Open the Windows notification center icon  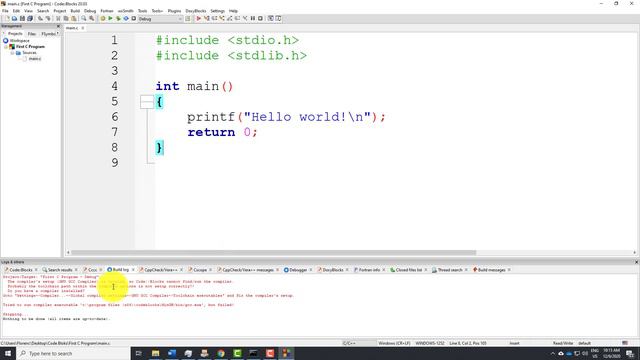(631, 353)
